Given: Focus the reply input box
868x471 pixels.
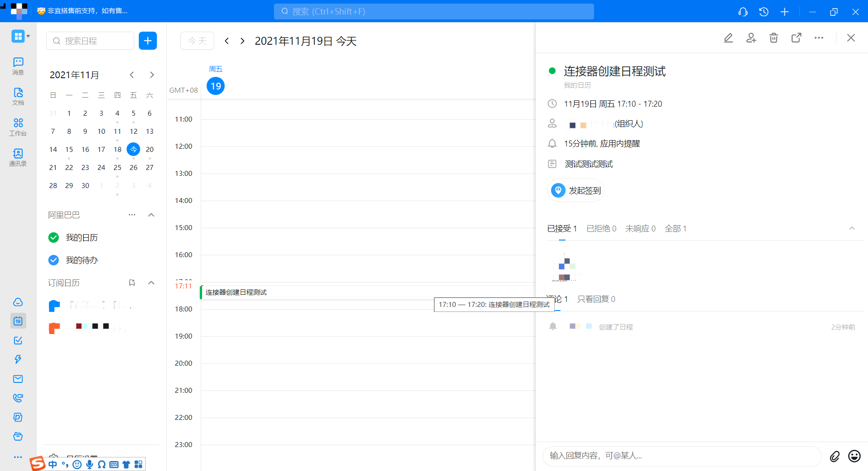Looking at the screenshot, I should point(682,456).
